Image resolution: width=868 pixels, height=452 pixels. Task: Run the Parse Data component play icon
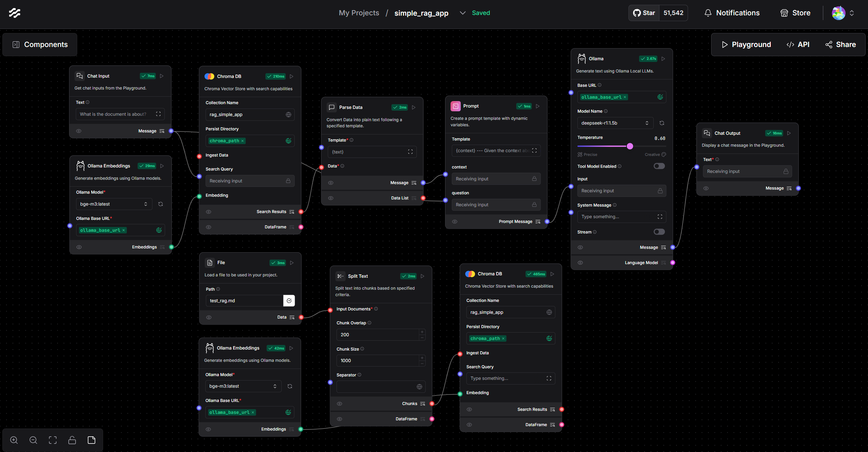tap(414, 107)
